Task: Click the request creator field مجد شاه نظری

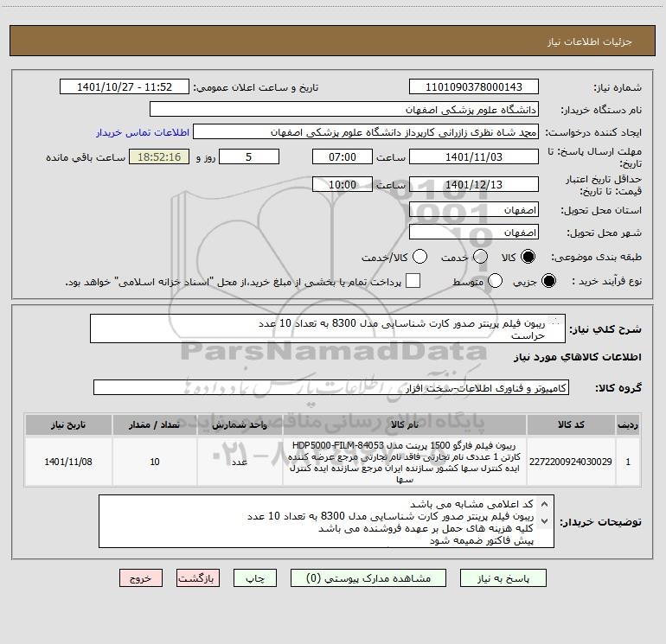Action: (366, 132)
